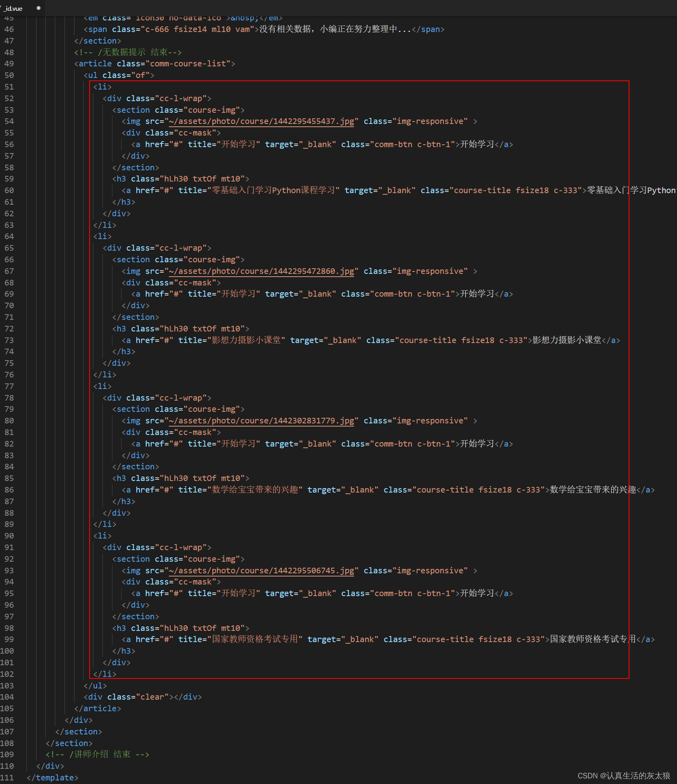Open image path 1442295472860.jpg link
The height and width of the screenshot is (784, 677).
coord(262,271)
